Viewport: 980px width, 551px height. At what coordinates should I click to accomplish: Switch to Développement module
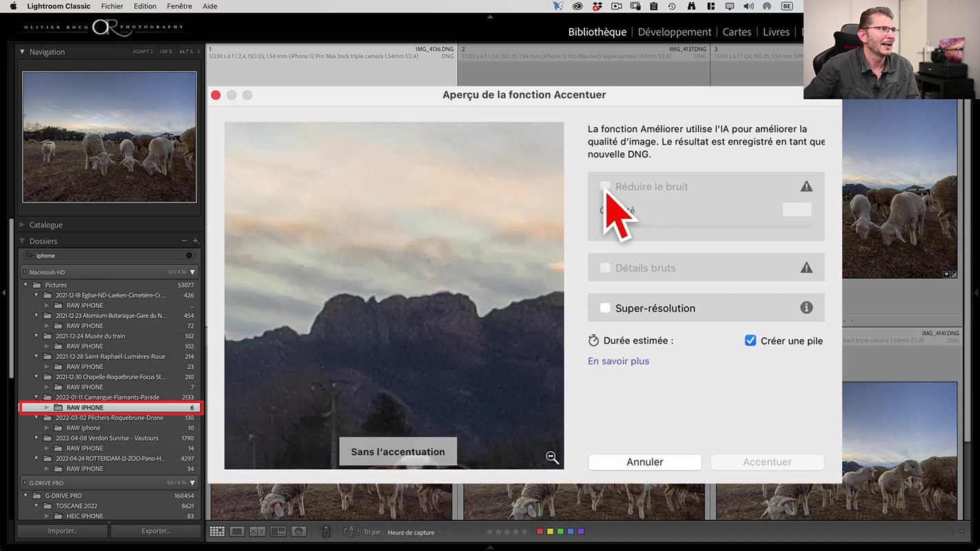(675, 32)
